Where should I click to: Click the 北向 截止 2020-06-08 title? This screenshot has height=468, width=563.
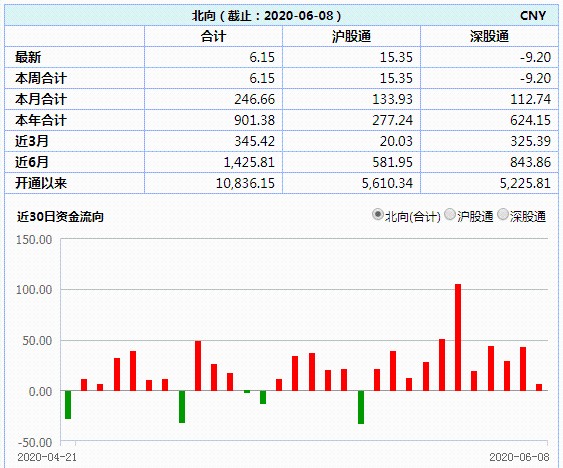[266, 15]
